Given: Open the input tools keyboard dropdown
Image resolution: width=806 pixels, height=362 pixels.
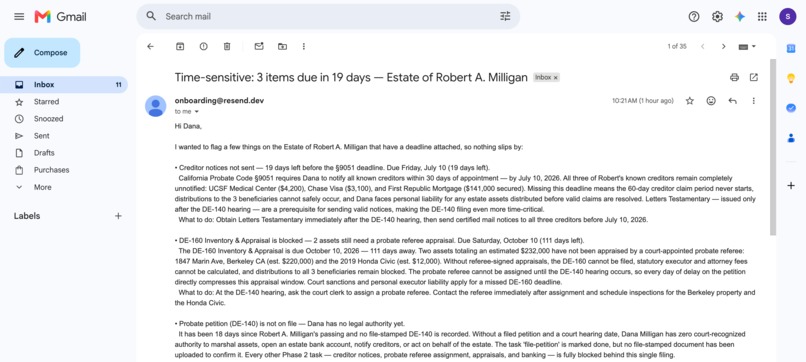Looking at the screenshot, I should tap(747, 46).
